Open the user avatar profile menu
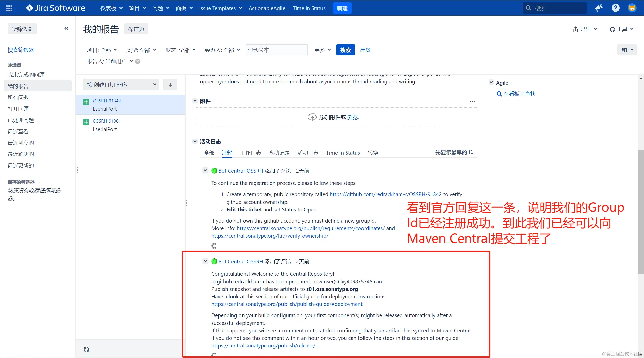644x358 pixels. [632, 8]
